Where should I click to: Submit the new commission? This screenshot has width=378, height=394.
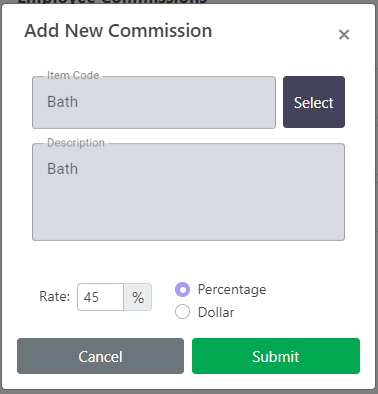coord(276,356)
